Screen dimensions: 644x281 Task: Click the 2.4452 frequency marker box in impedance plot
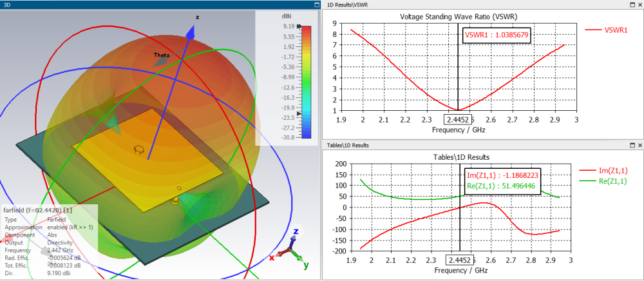click(460, 260)
